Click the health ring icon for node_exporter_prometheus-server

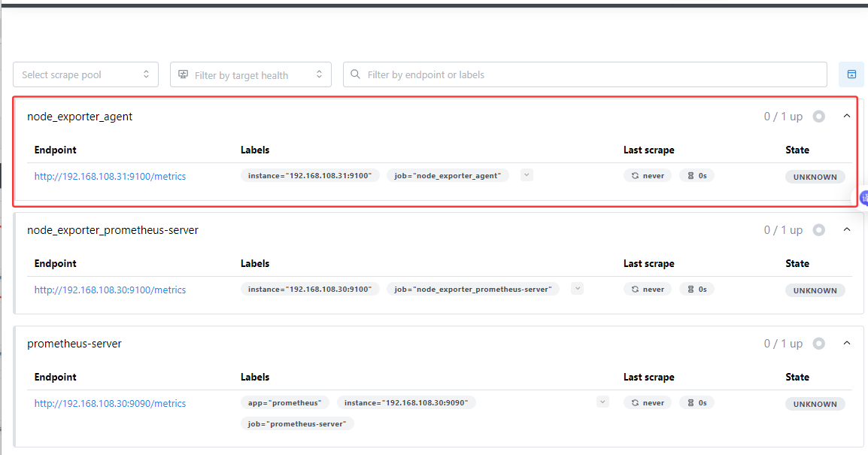click(818, 229)
